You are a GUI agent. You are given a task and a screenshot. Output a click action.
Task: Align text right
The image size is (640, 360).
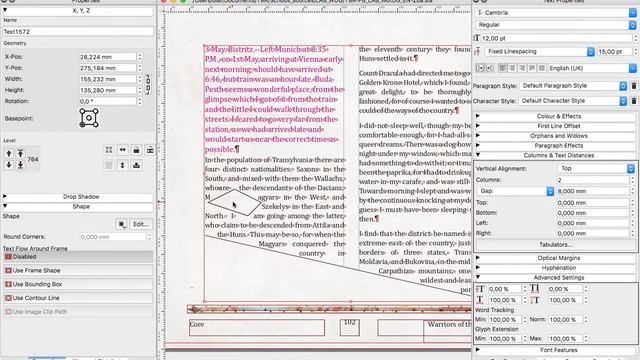522,68
